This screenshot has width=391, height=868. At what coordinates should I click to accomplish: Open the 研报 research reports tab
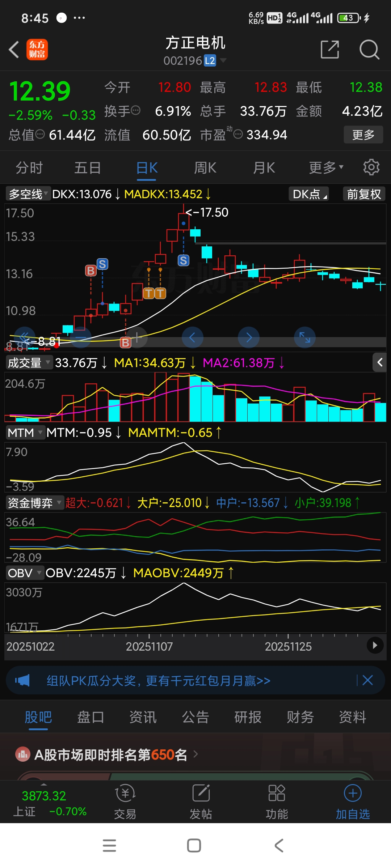click(x=248, y=717)
